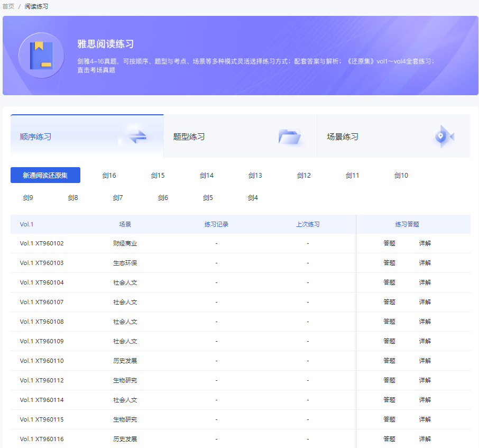View 详解 for Vol.1 XT960108
Image resolution: width=479 pixels, height=448 pixels.
coord(425,322)
